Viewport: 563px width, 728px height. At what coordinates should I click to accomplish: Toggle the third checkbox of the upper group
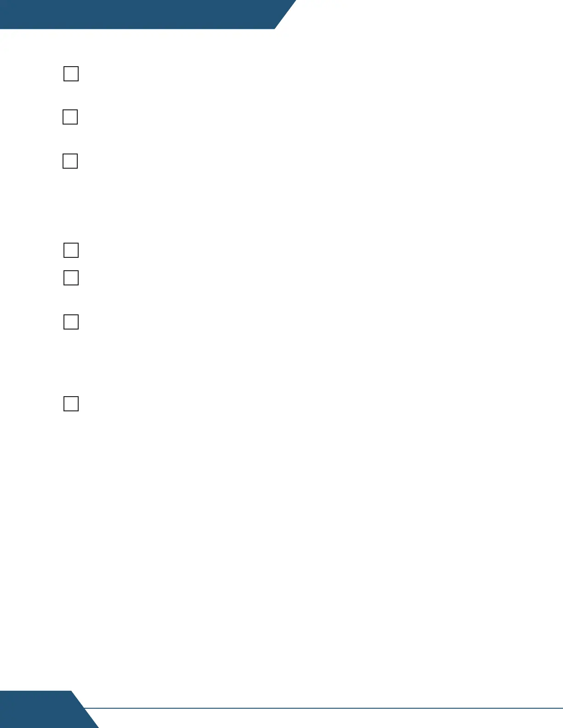70,161
